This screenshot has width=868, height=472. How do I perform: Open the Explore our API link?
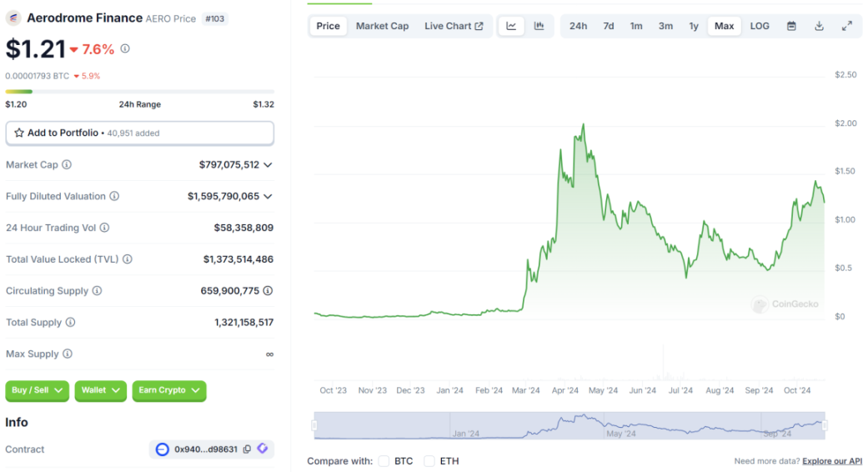click(x=832, y=461)
